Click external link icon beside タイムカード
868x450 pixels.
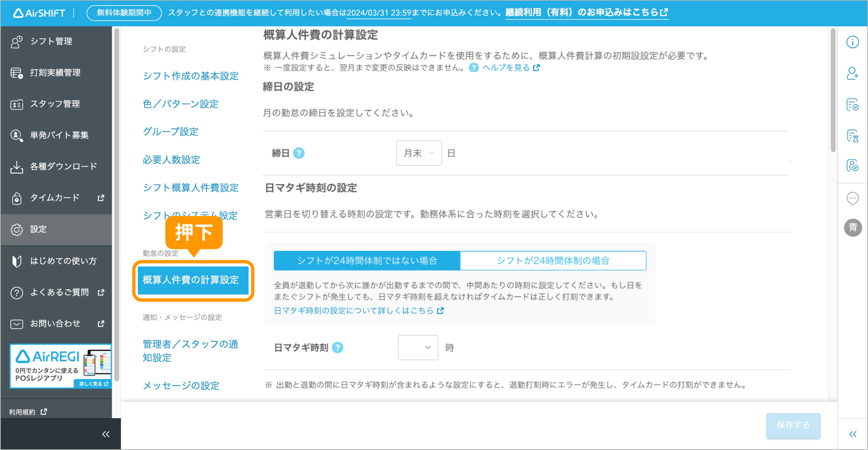101,198
